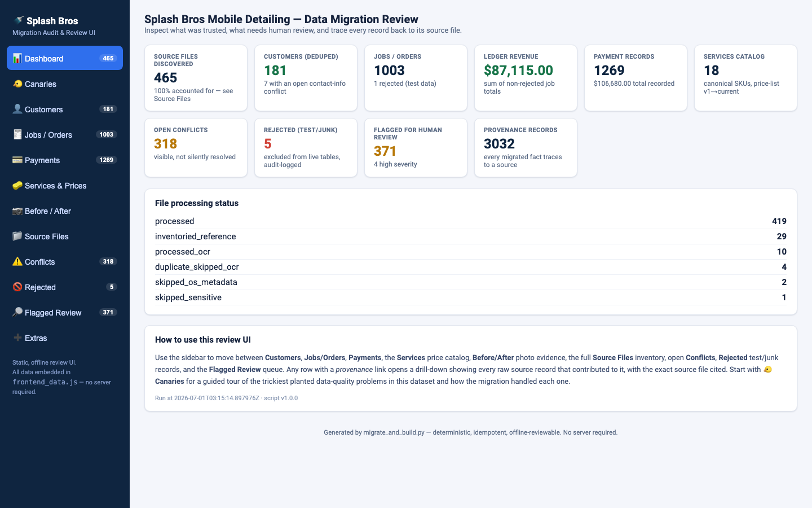
Task: Go to Canaries page
Action: (65, 84)
